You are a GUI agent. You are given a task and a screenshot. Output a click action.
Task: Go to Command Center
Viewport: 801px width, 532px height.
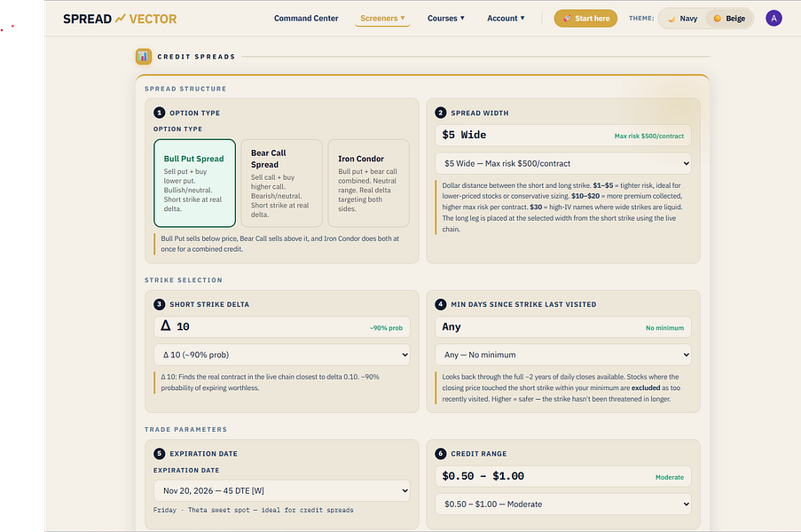(306, 19)
